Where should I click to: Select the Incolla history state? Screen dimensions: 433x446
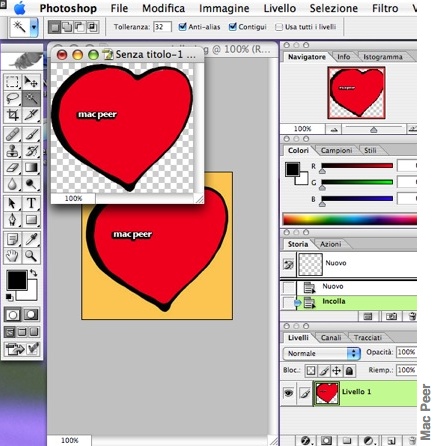pos(348,302)
